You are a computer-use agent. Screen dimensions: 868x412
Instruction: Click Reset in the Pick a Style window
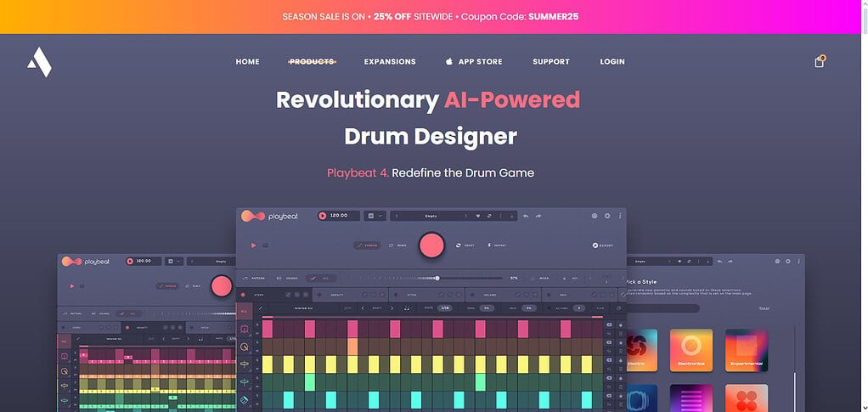[x=764, y=308]
